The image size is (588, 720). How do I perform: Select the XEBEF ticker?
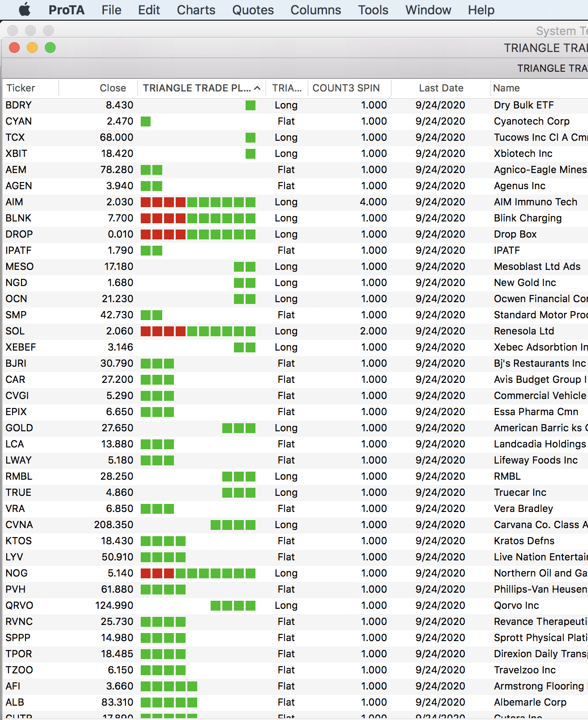point(21,347)
